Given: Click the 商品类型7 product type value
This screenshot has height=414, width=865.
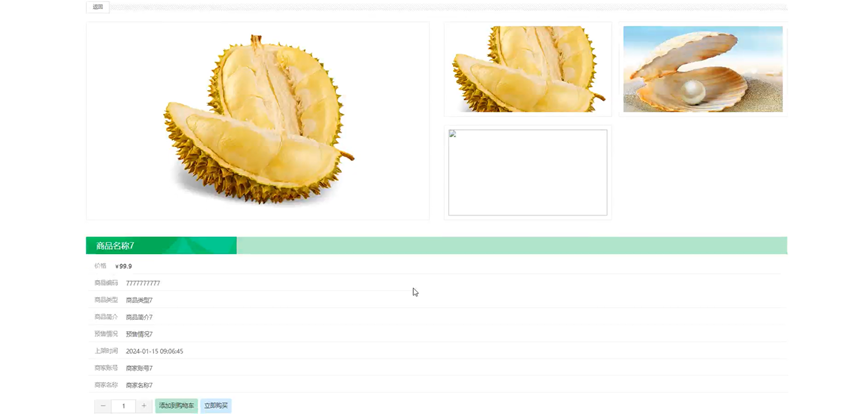Looking at the screenshot, I should 139,300.
